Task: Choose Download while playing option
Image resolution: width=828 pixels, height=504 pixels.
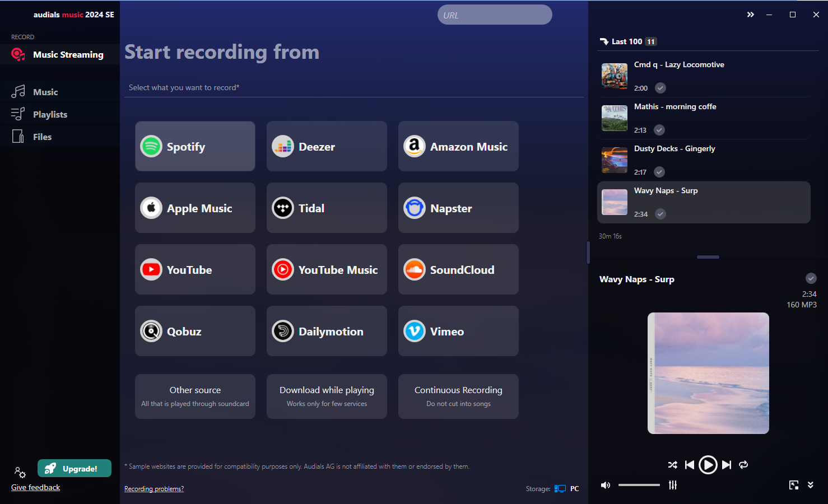Action: point(327,396)
